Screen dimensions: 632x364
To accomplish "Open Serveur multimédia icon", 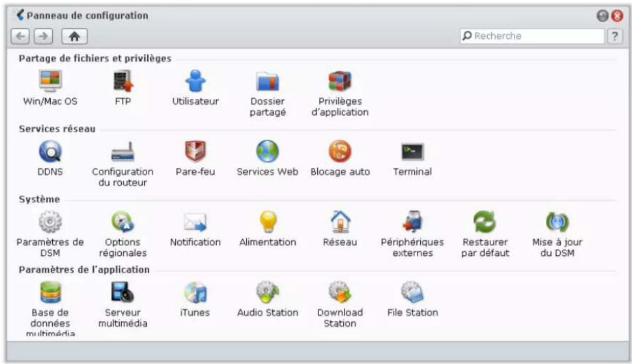I will (123, 292).
